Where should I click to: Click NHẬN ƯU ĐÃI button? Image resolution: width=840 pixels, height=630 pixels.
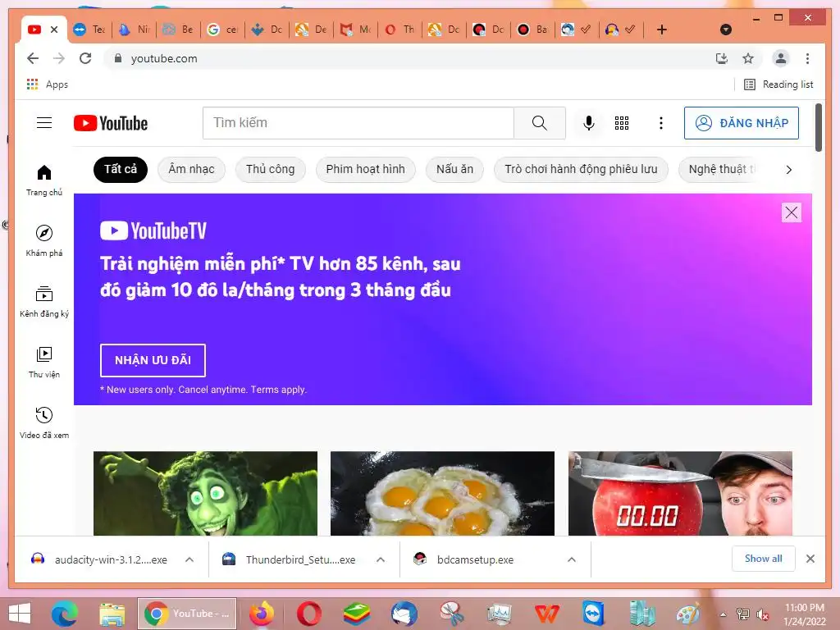coord(153,361)
